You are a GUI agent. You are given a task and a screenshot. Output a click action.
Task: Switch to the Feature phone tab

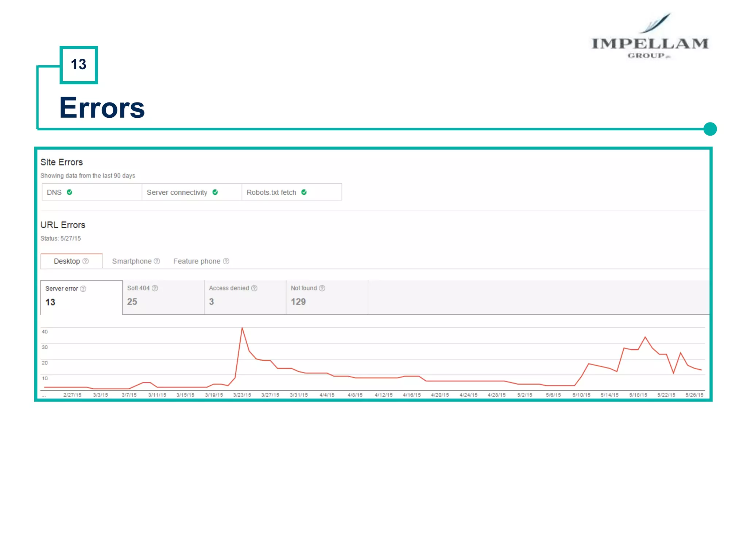pos(197,261)
